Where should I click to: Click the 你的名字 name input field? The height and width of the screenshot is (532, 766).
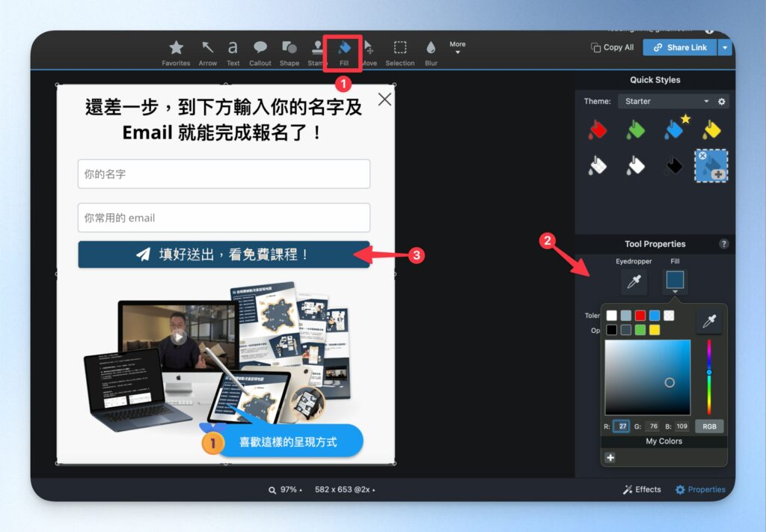click(x=224, y=174)
